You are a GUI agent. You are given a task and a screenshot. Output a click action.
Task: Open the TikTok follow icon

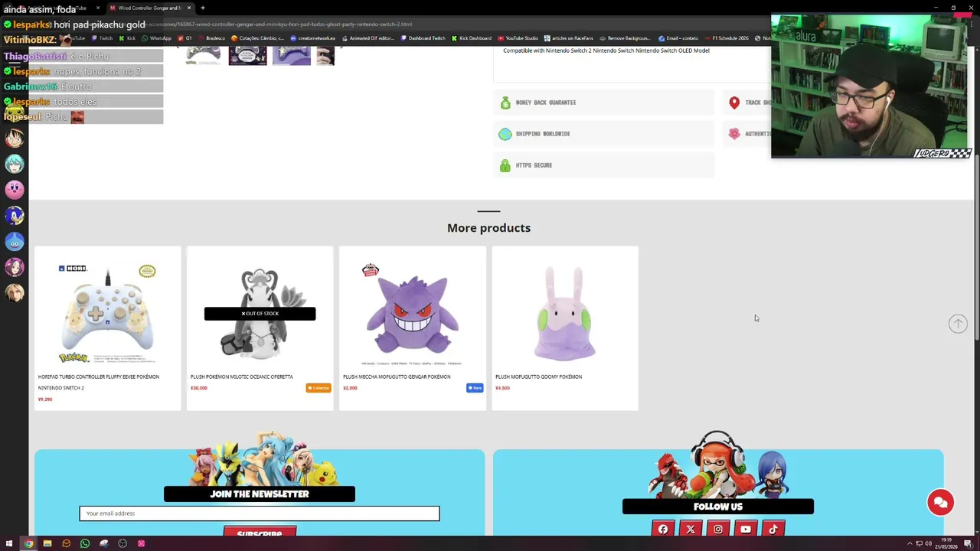(x=773, y=529)
